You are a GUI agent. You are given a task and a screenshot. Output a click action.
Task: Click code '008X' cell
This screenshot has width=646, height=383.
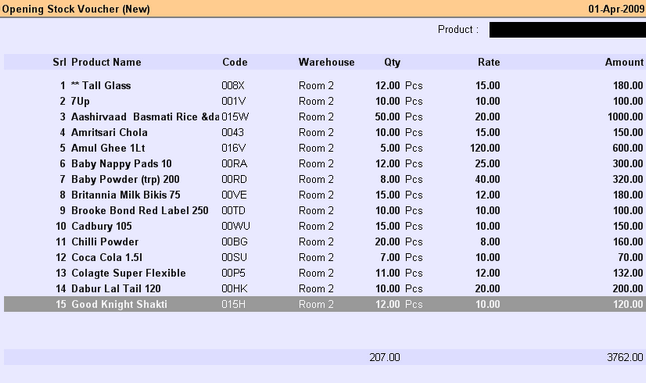[233, 86]
